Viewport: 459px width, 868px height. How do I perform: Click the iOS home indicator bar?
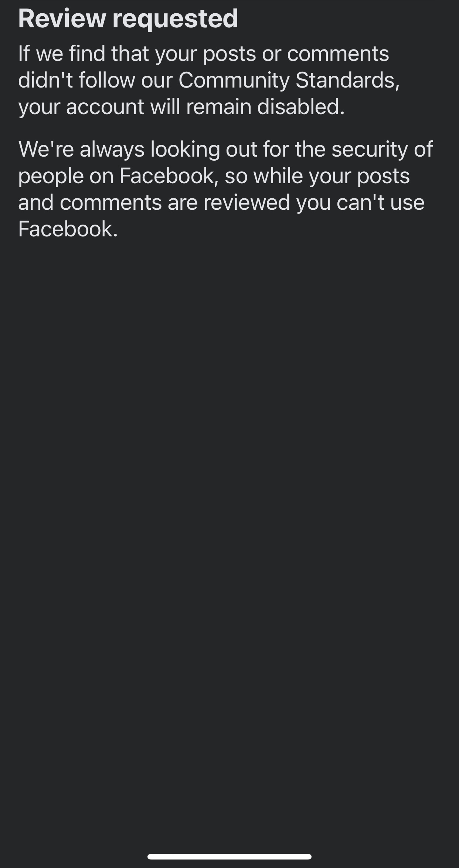click(x=229, y=857)
